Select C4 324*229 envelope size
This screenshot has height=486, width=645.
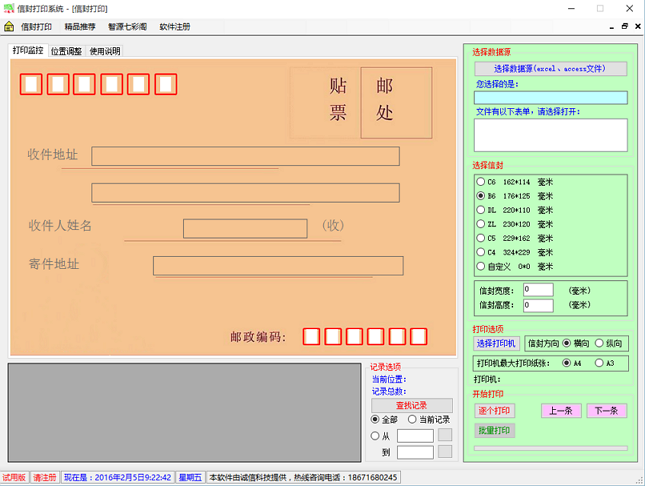pyautogui.click(x=514, y=252)
